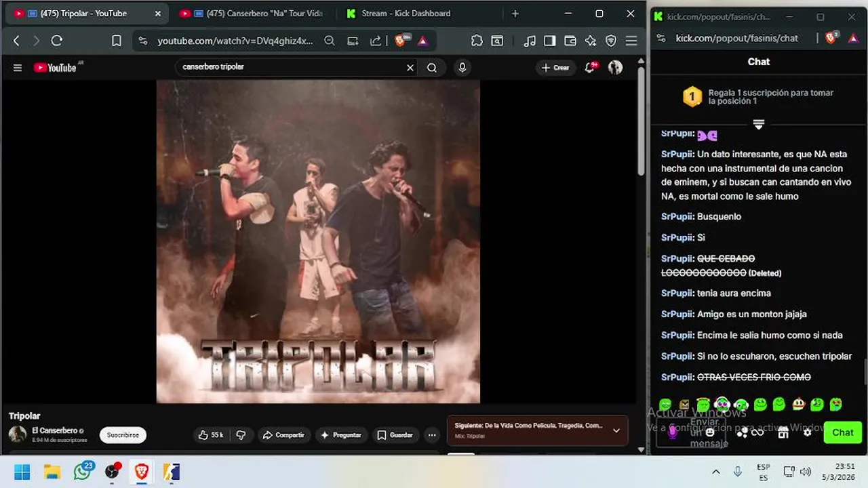868x488 pixels.
Task: Click the Compartir button
Action: pos(283,435)
